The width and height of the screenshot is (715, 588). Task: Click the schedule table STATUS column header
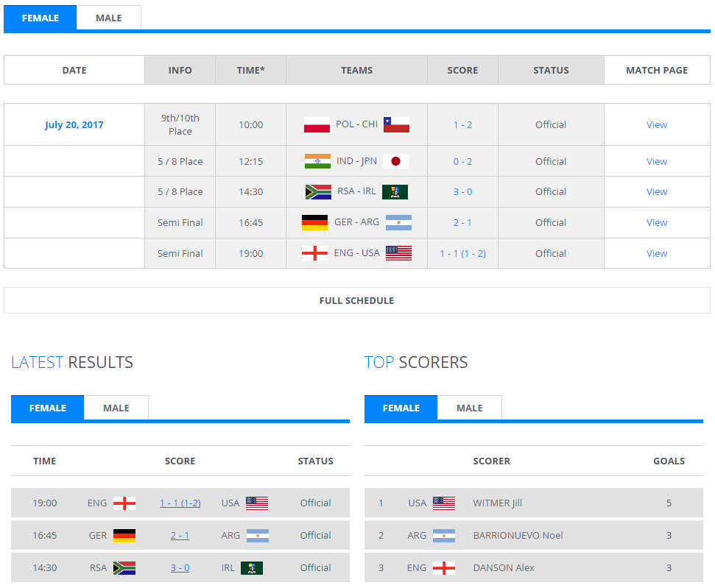[x=551, y=70]
